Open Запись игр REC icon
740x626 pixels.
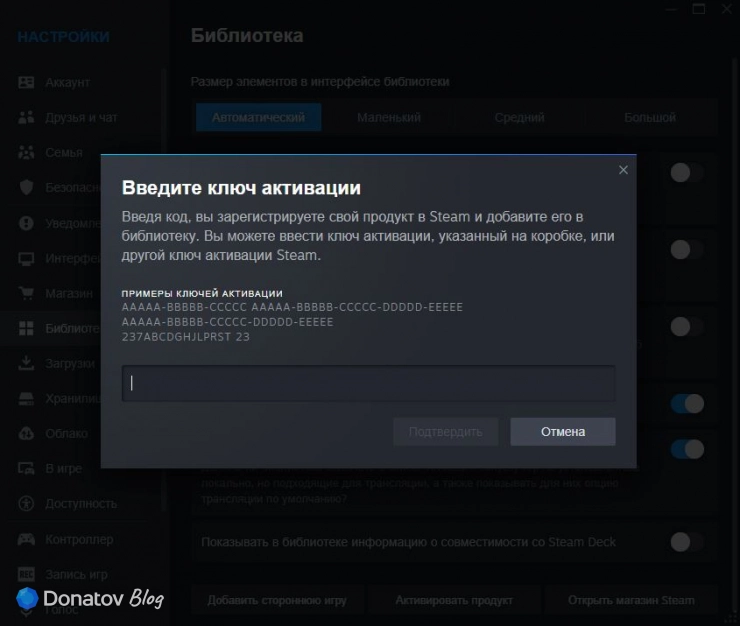pos(26,574)
